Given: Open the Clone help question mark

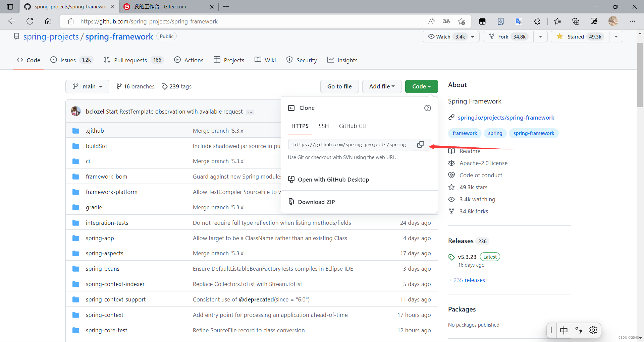Looking at the screenshot, I should [428, 108].
